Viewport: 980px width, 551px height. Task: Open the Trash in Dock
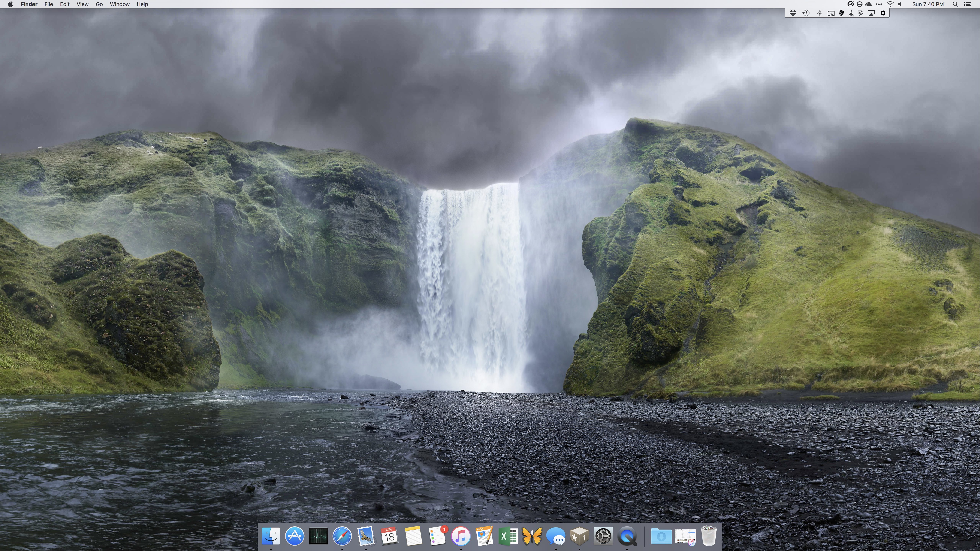709,536
